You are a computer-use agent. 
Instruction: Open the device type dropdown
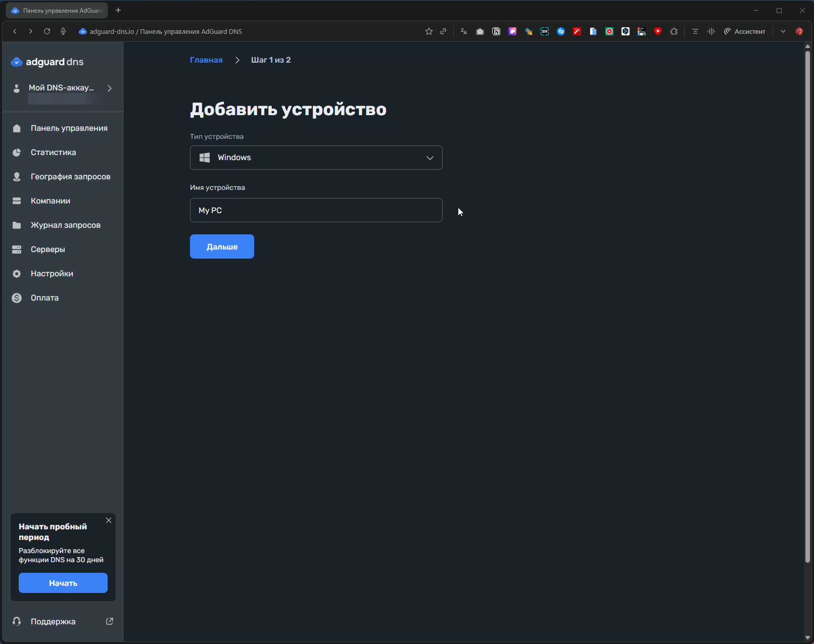316,158
